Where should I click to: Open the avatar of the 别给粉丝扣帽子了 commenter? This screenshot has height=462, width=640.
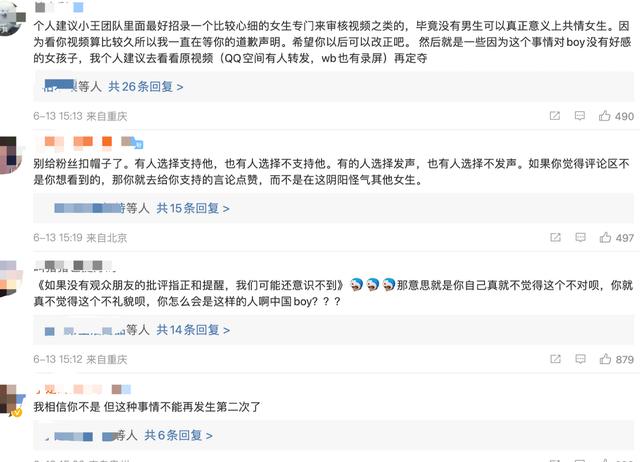pos(8,155)
